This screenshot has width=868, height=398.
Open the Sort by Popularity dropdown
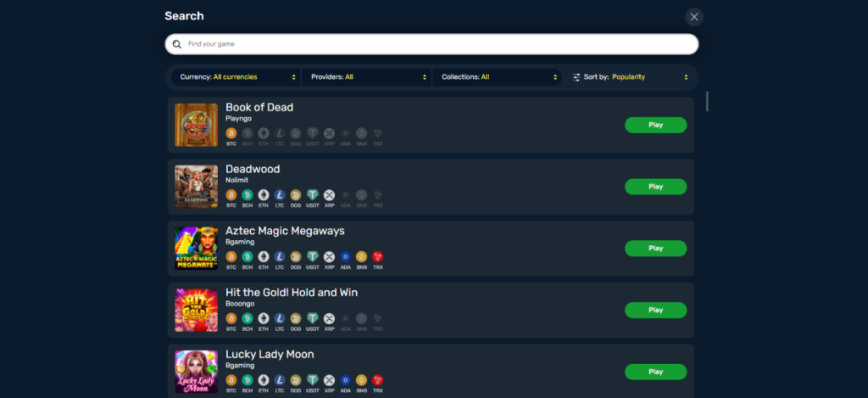pyautogui.click(x=630, y=77)
